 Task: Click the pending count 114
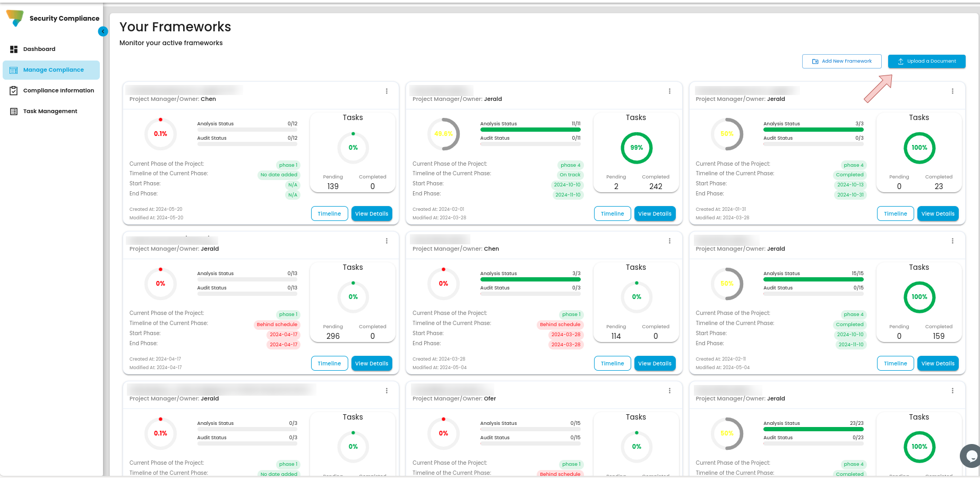(616, 336)
